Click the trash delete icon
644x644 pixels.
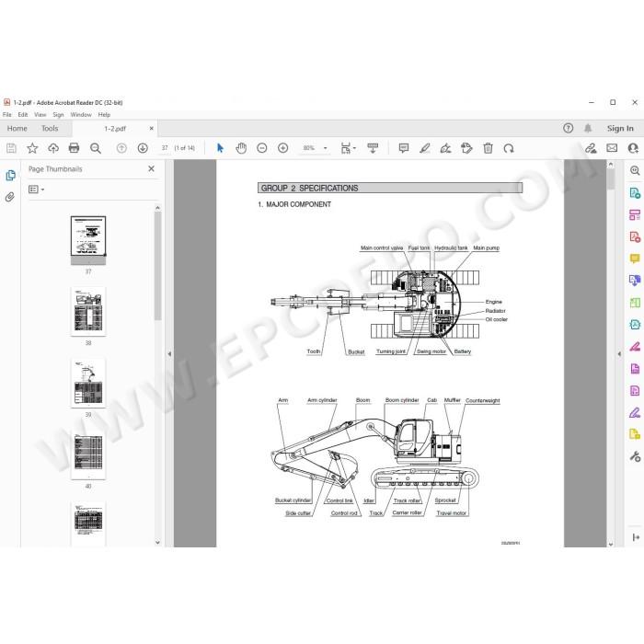(x=488, y=148)
